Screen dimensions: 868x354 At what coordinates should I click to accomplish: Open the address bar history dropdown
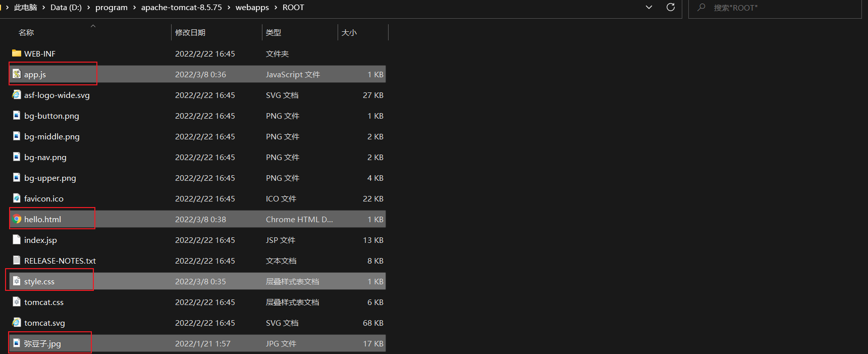(x=649, y=7)
